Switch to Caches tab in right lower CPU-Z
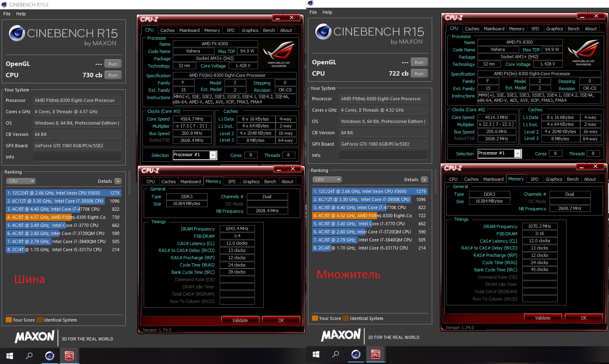This screenshot has height=364, width=609. pyautogui.click(x=471, y=179)
